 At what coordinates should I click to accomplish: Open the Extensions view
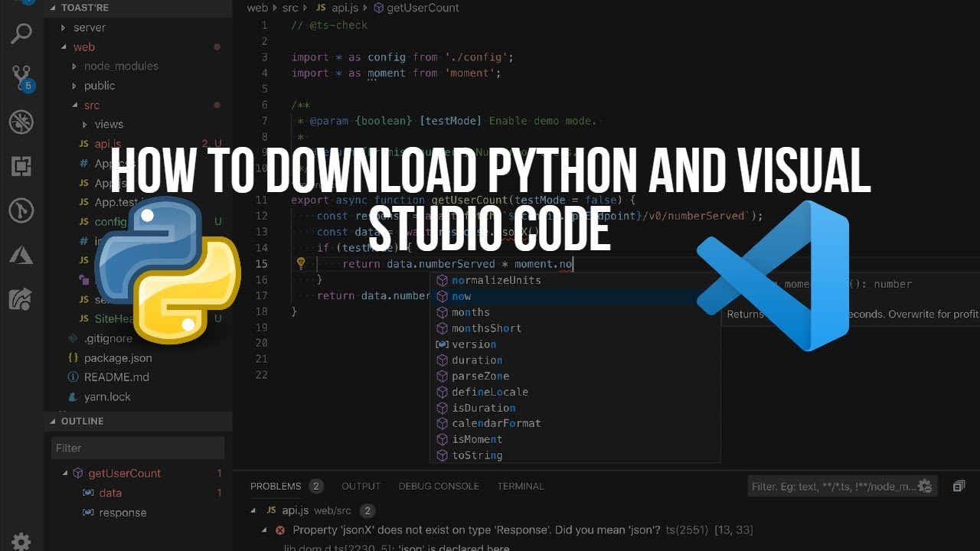click(x=21, y=166)
